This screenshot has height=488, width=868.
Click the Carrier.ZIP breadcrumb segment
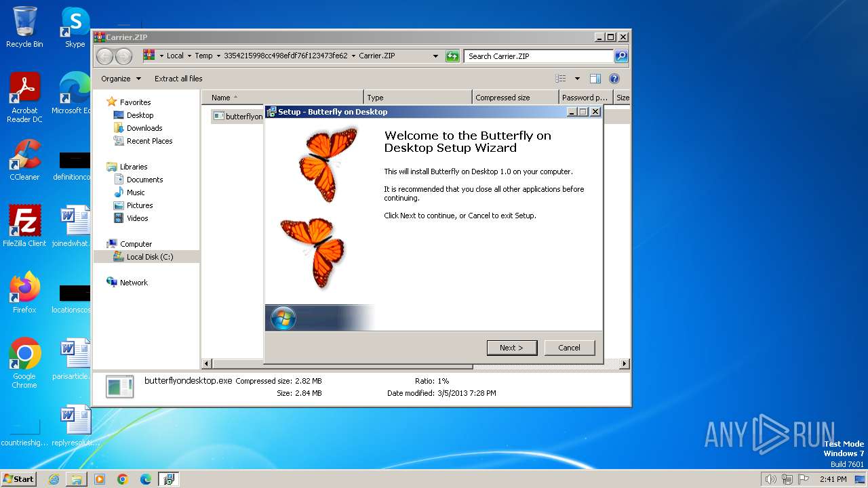(377, 56)
